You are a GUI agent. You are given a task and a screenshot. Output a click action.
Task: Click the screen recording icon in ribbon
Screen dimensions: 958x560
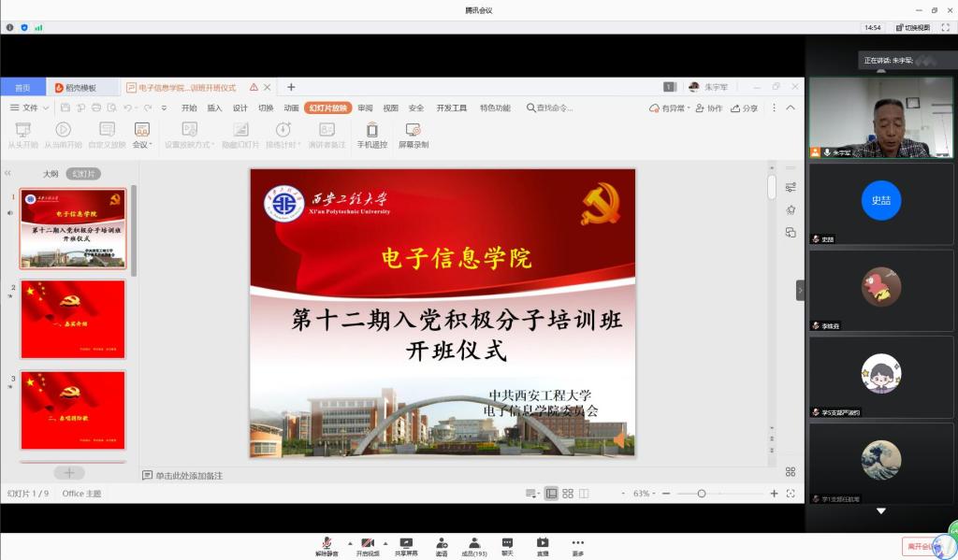(413, 135)
